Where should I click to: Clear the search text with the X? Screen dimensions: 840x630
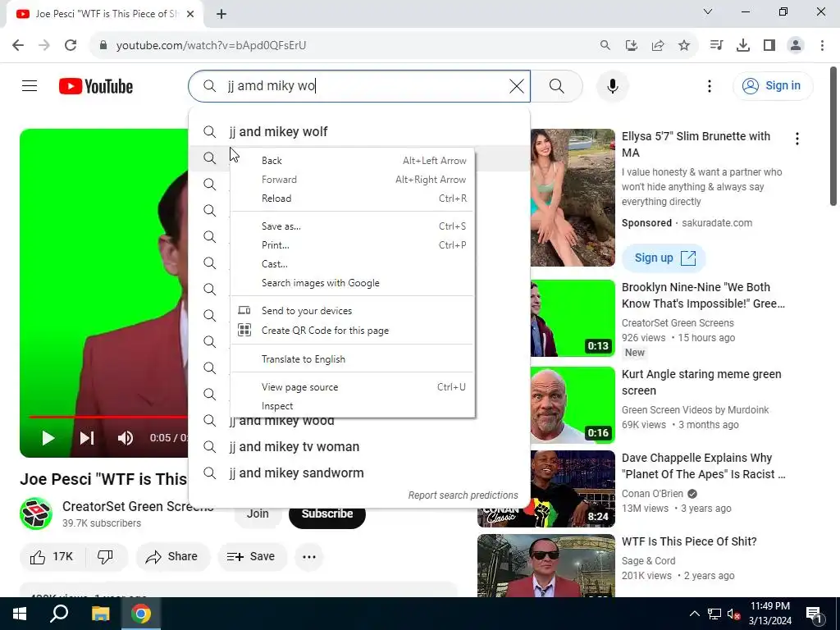pos(517,85)
